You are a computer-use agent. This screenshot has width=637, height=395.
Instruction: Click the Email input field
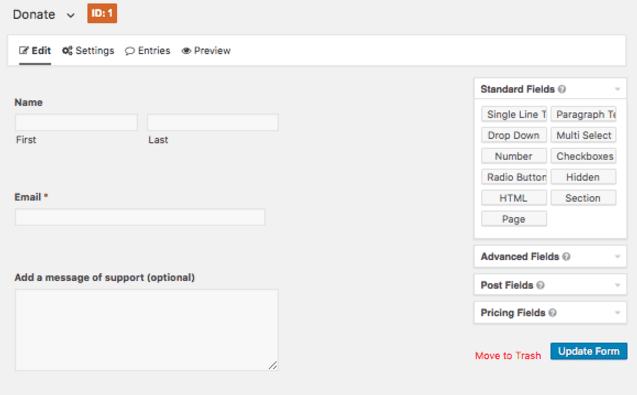coord(140,217)
